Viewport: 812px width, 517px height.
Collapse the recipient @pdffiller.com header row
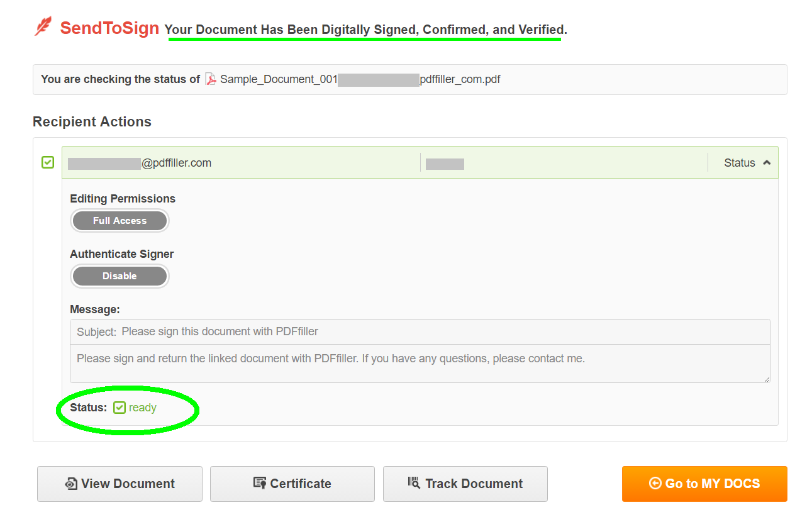pyautogui.click(x=420, y=163)
